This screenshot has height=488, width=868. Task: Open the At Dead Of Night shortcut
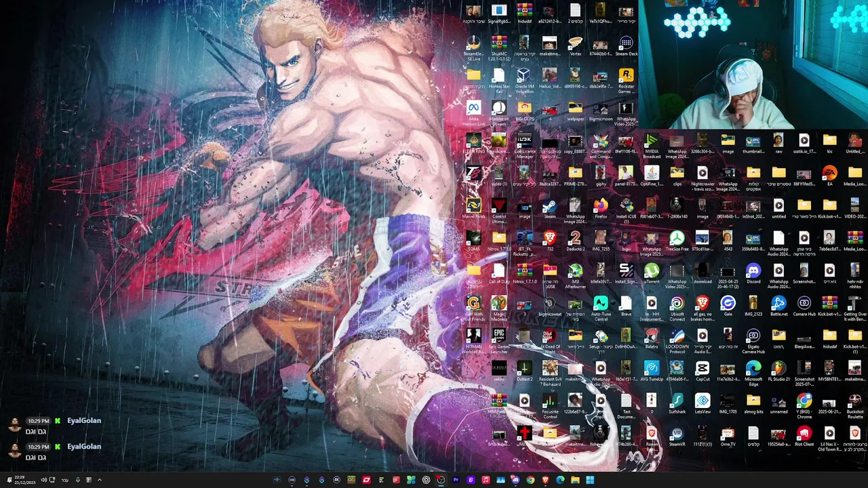click(x=550, y=340)
